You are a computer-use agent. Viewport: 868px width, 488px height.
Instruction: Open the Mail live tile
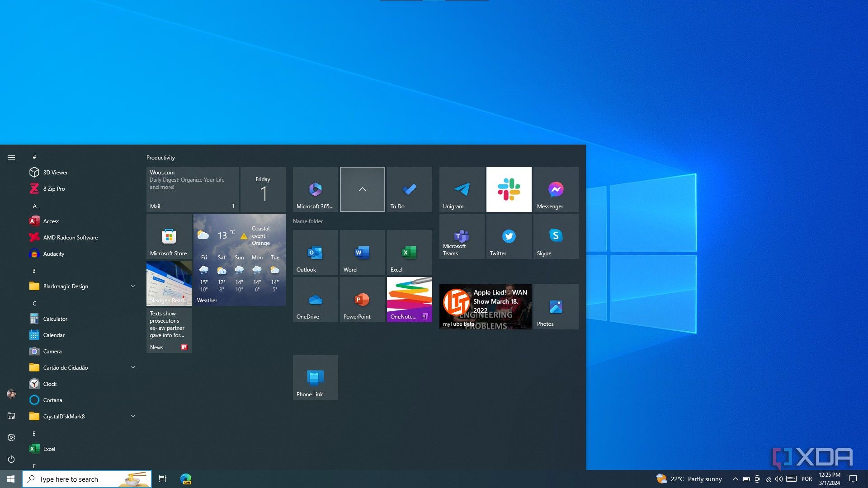(x=193, y=189)
